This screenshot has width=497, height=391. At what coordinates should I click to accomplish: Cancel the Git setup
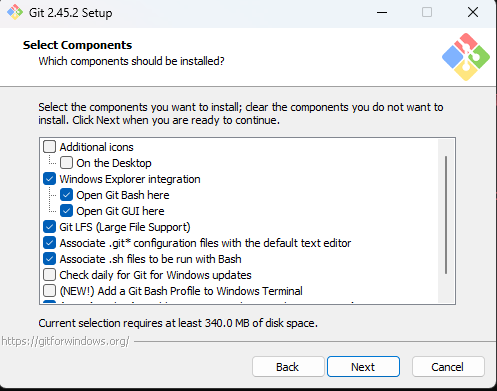coord(448,367)
